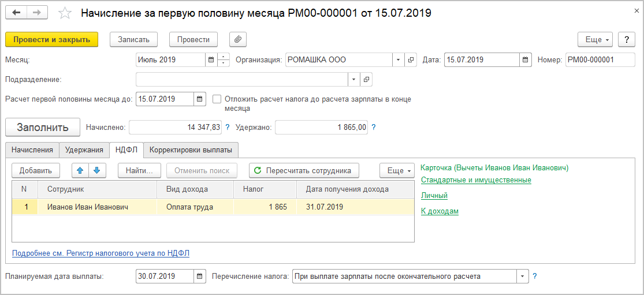This screenshot has width=644, height=295.
Task: Open calendar picker for the Месяц field
Action: (x=211, y=59)
